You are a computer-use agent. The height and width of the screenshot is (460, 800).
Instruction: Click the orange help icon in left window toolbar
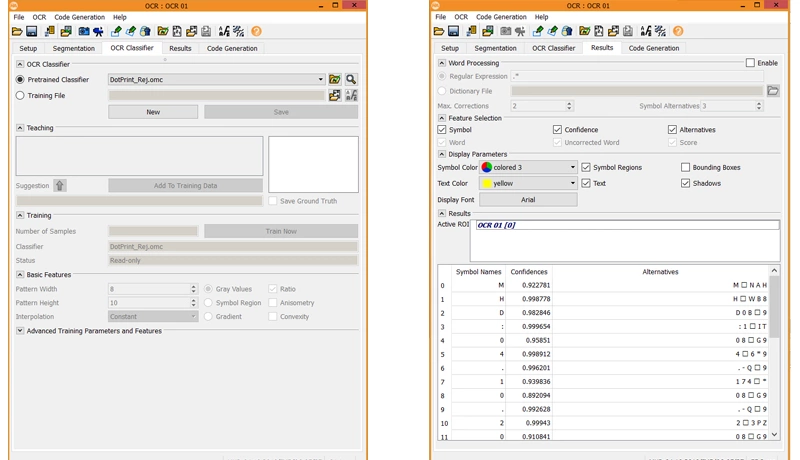pos(257,32)
